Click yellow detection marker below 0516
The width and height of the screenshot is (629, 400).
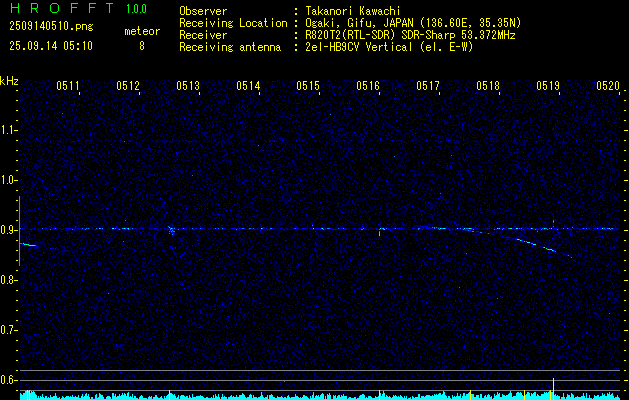pyautogui.click(x=379, y=393)
